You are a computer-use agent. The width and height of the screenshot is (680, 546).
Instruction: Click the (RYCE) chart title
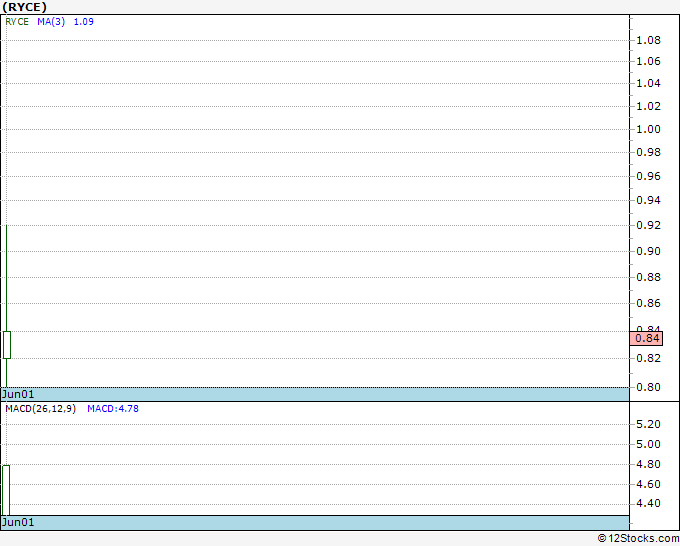pyautogui.click(x=24, y=7)
